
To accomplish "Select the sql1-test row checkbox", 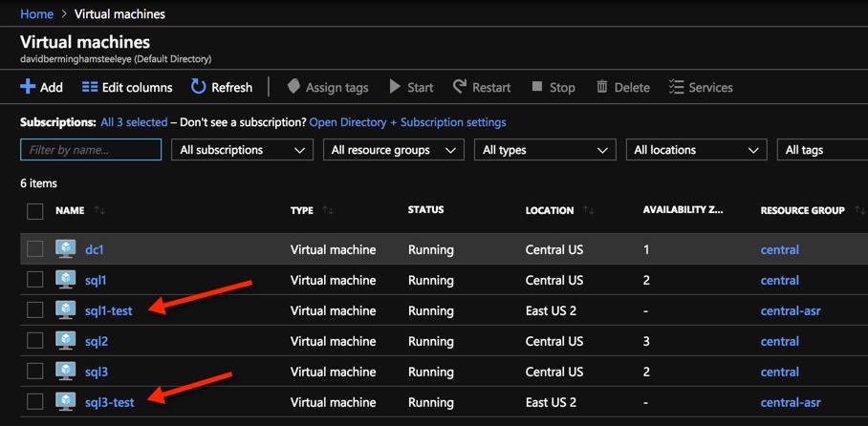I will [35, 310].
